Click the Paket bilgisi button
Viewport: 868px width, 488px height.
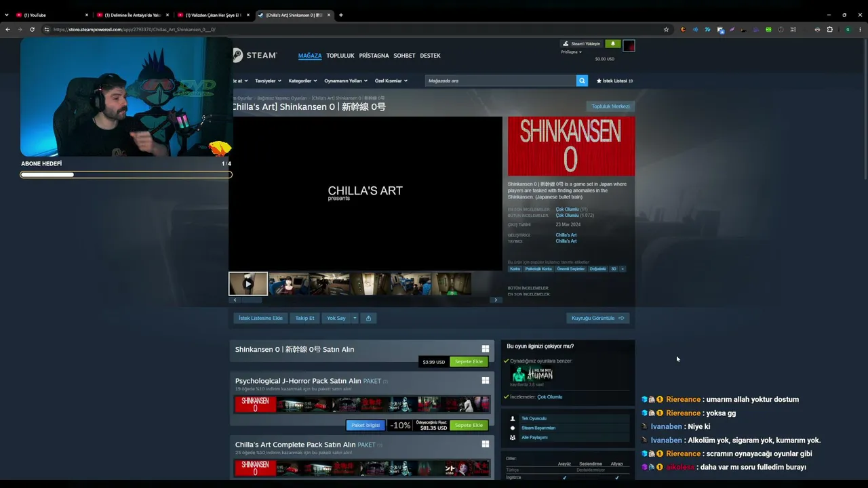366,425
